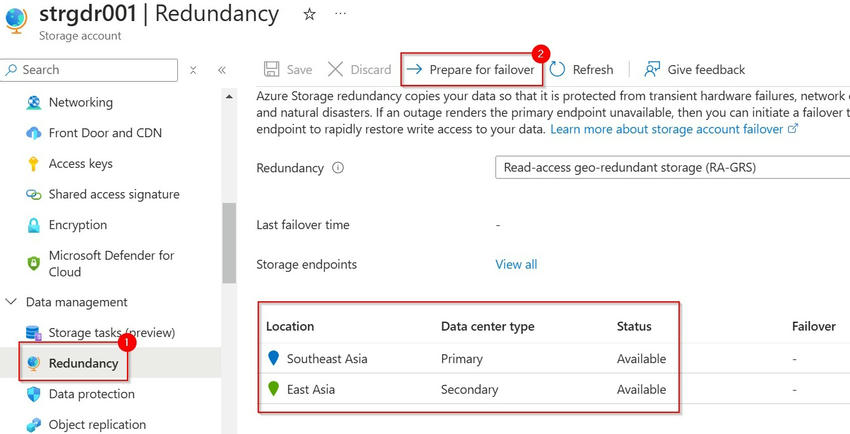Click the Give feedback icon
Image resolution: width=850 pixels, height=434 pixels.
(653, 69)
